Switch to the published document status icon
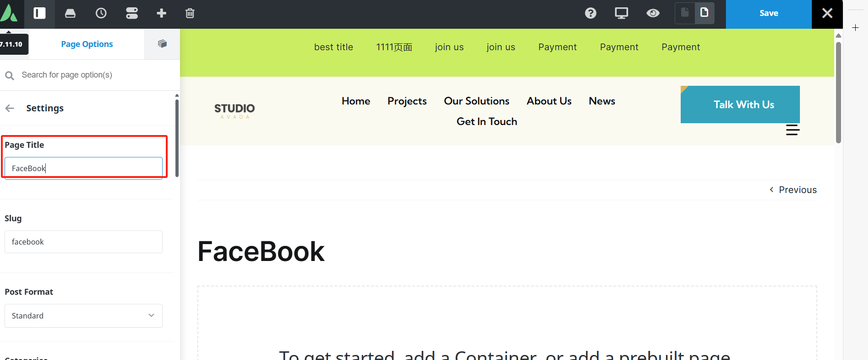The width and height of the screenshot is (868, 360). coord(704,13)
